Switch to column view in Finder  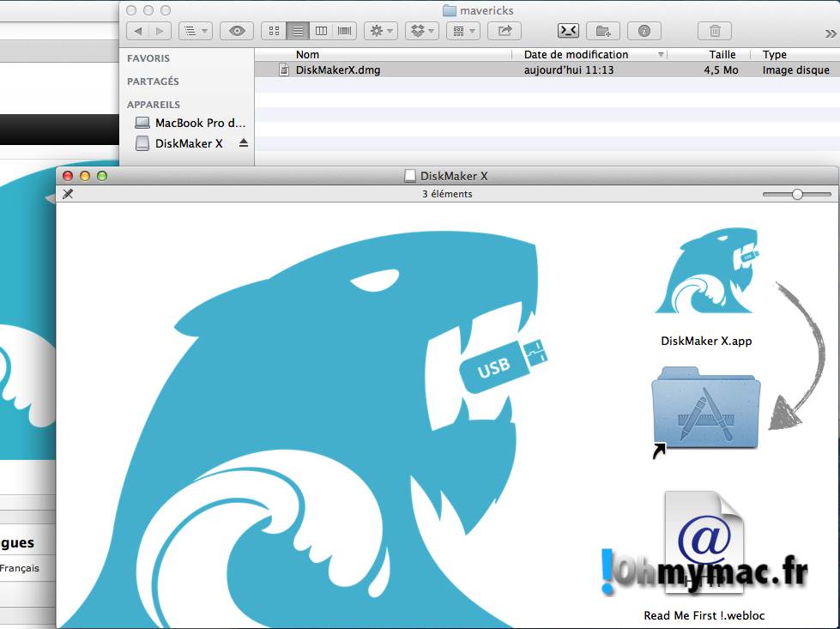[321, 31]
